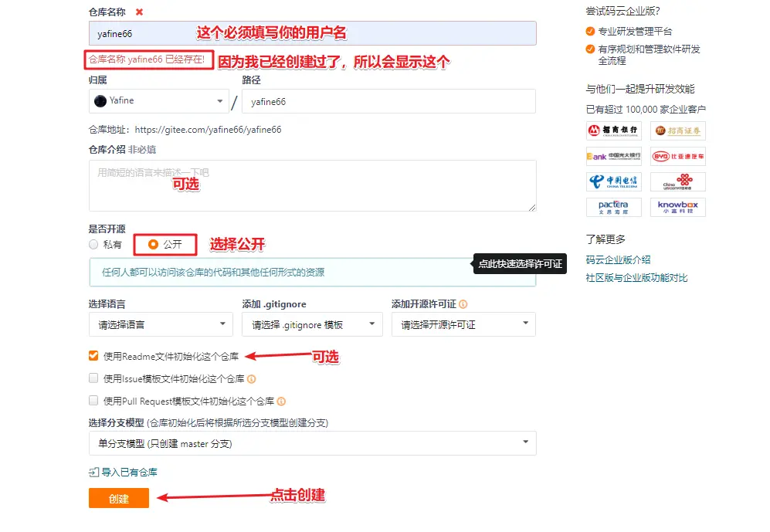Click the China Unicom logo
770x532 pixels.
pos(678,181)
